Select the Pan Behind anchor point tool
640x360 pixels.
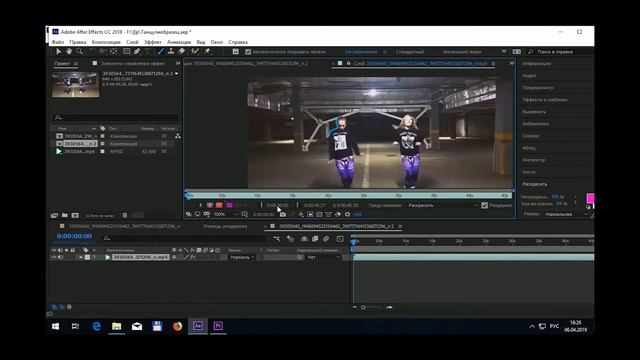[x=113, y=51]
